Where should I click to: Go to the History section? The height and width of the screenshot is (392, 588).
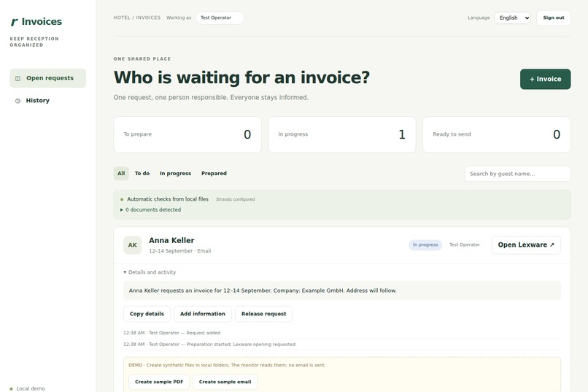[48, 101]
